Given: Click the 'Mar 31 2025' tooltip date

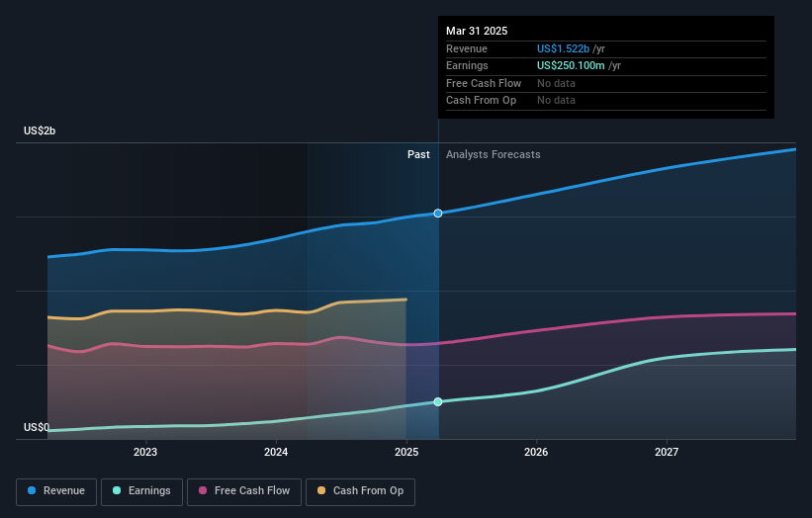Looking at the screenshot, I should pyautogui.click(x=477, y=31).
